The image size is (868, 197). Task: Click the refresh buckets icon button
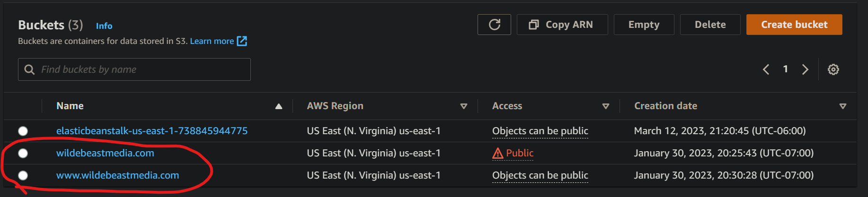coord(494,25)
